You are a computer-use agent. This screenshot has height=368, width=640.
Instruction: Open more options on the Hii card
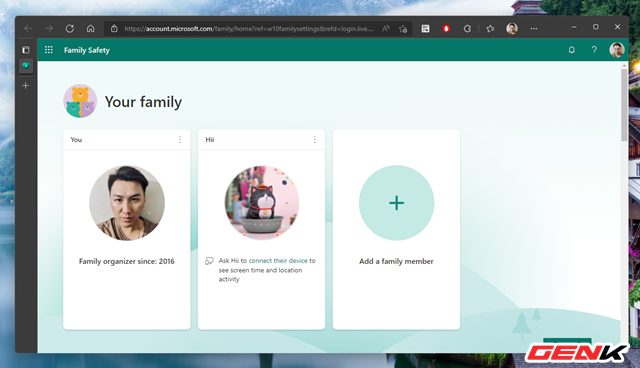coord(315,140)
